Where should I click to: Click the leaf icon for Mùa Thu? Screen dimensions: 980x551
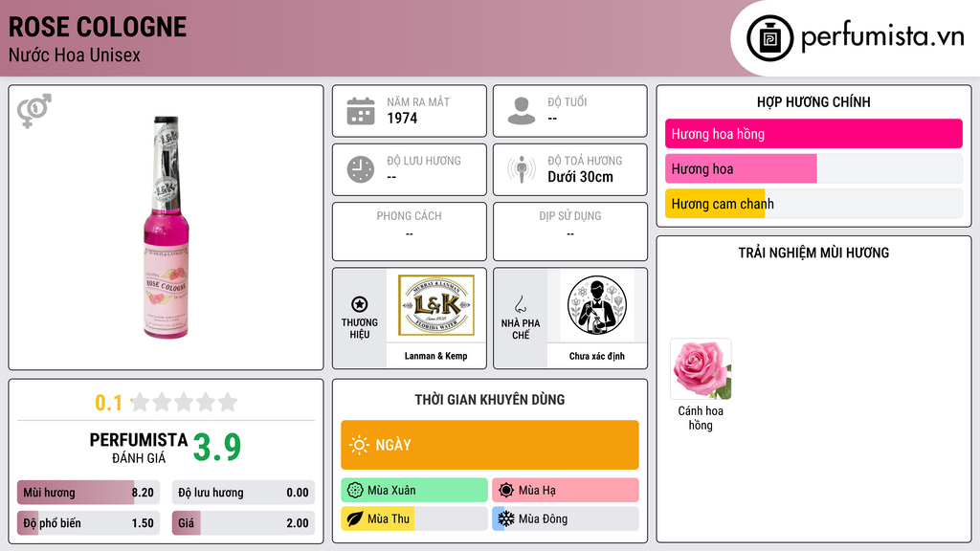point(355,518)
